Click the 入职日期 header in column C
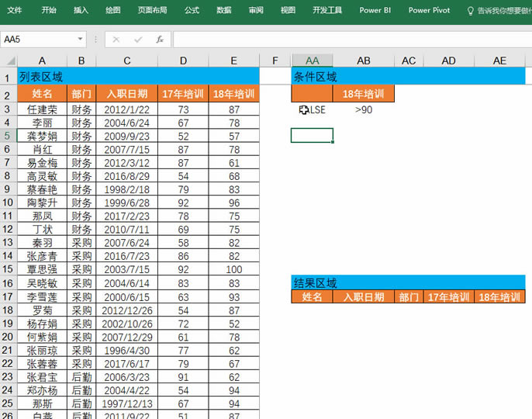Image resolution: width=532 pixels, height=419 pixels. click(x=127, y=93)
